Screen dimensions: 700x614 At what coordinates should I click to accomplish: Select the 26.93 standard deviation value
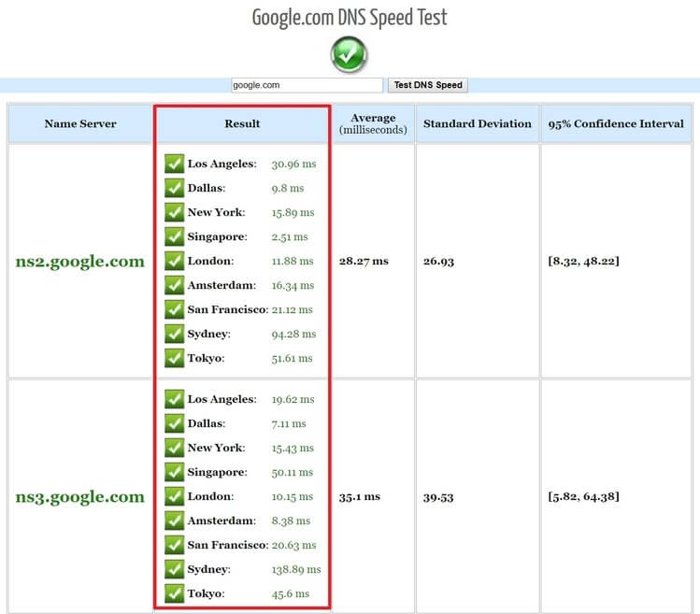pyautogui.click(x=438, y=262)
